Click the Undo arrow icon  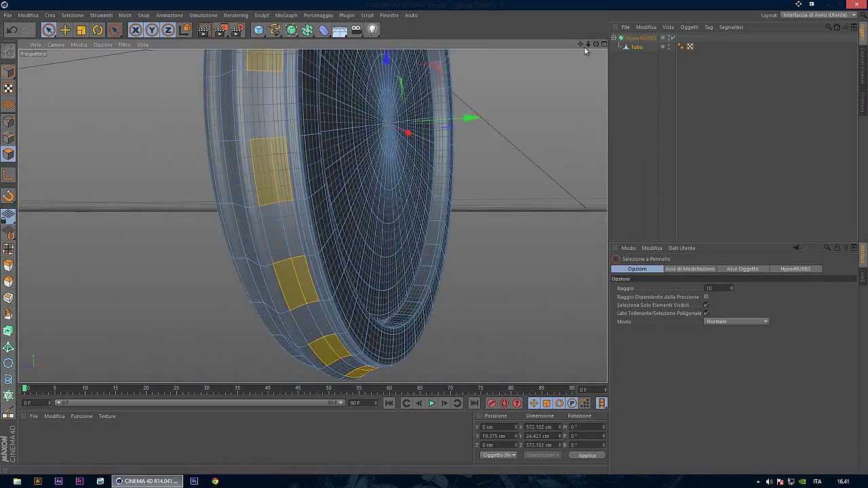[x=12, y=30]
